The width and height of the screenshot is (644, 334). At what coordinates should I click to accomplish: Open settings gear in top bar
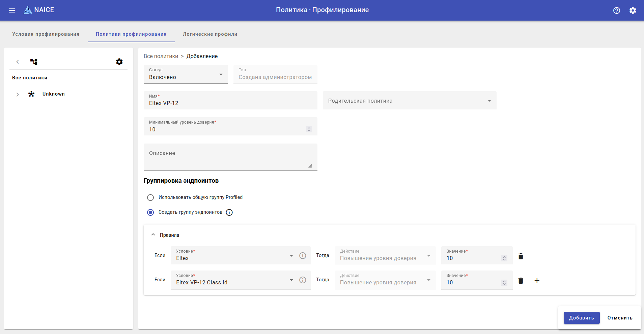(x=633, y=10)
